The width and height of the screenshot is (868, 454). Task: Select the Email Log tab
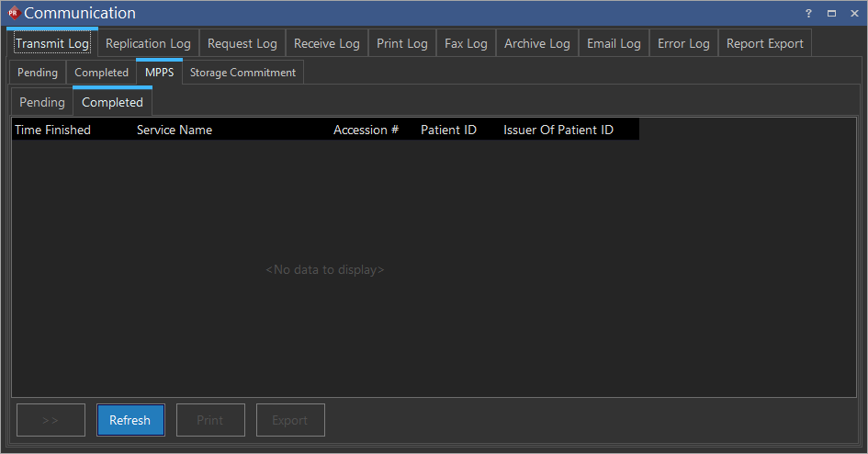614,43
